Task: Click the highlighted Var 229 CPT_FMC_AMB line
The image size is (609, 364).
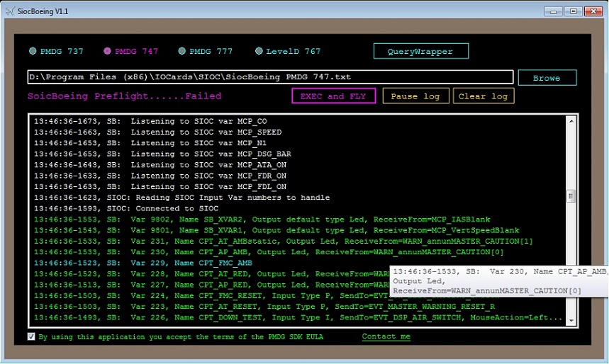Action: tap(143, 263)
